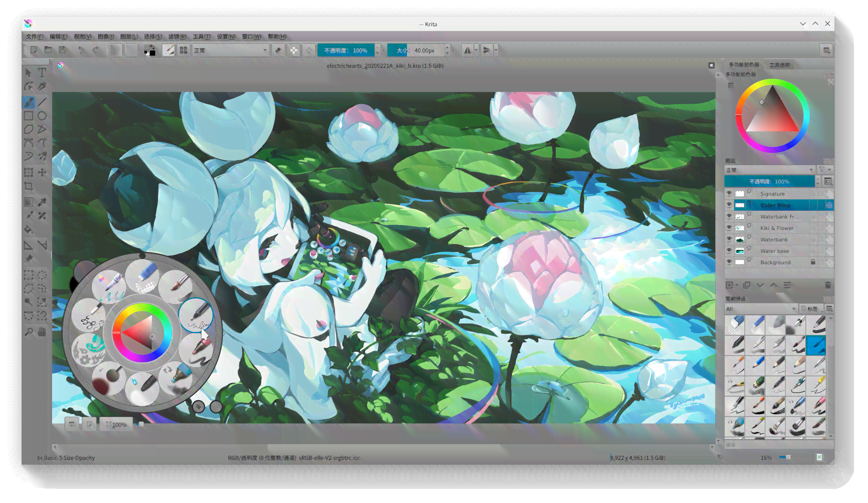Delete the selected layer
This screenshot has width=868, height=503.
click(828, 285)
